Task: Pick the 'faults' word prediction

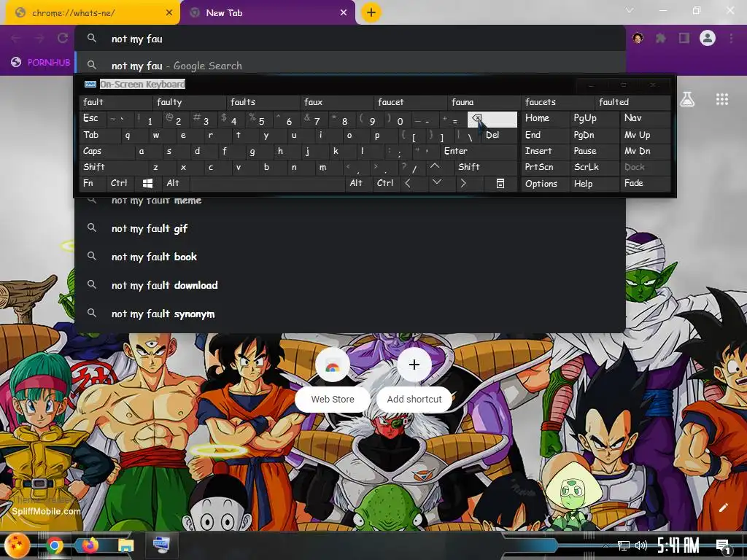Action: 264,102
